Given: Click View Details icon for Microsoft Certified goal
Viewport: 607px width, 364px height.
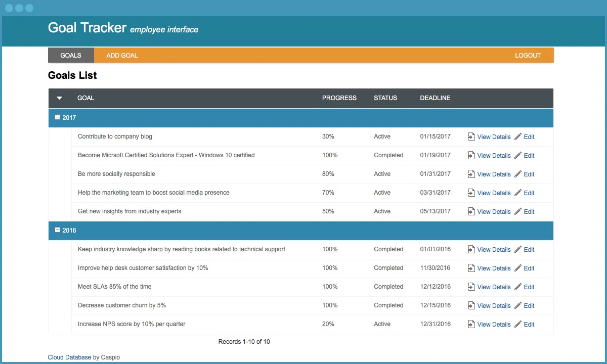Looking at the screenshot, I should tap(471, 155).
